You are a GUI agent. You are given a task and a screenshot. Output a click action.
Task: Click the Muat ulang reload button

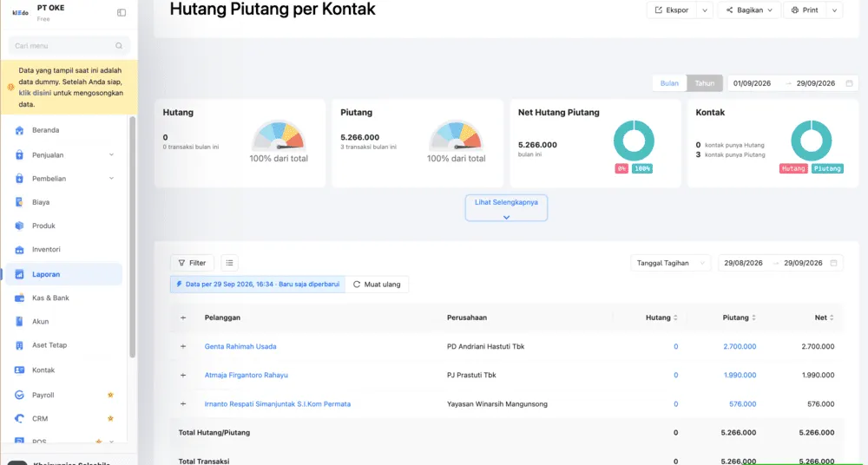click(377, 285)
